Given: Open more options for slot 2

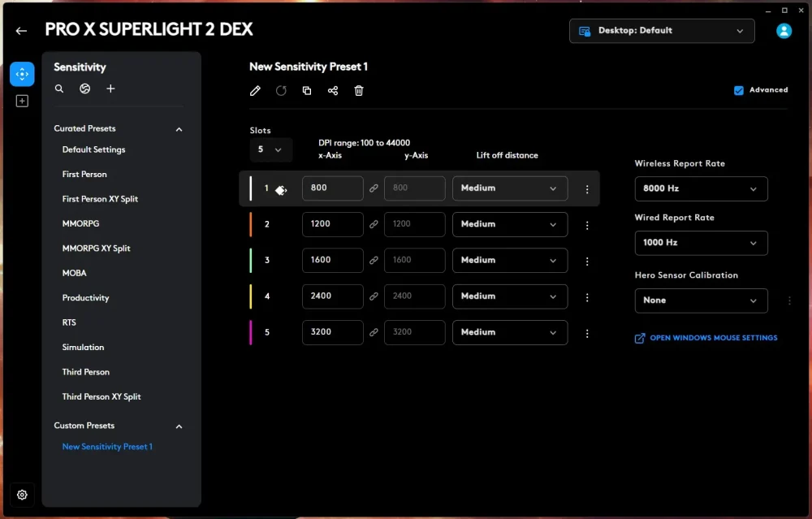Looking at the screenshot, I should pyautogui.click(x=587, y=225).
